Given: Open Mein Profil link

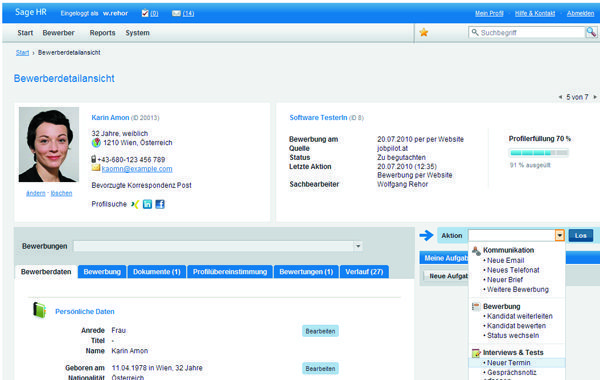Looking at the screenshot, I should pos(489,13).
